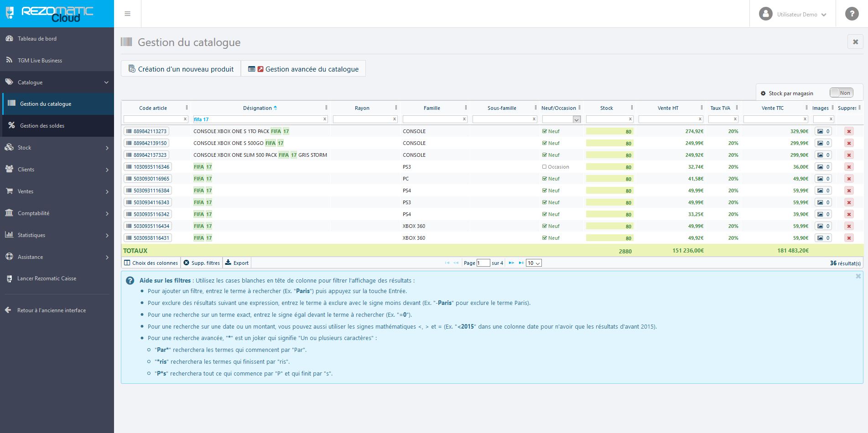Viewport: 868px width, 433px height.
Task: Expand the Comptabilité sidebar section
Action: (x=57, y=213)
